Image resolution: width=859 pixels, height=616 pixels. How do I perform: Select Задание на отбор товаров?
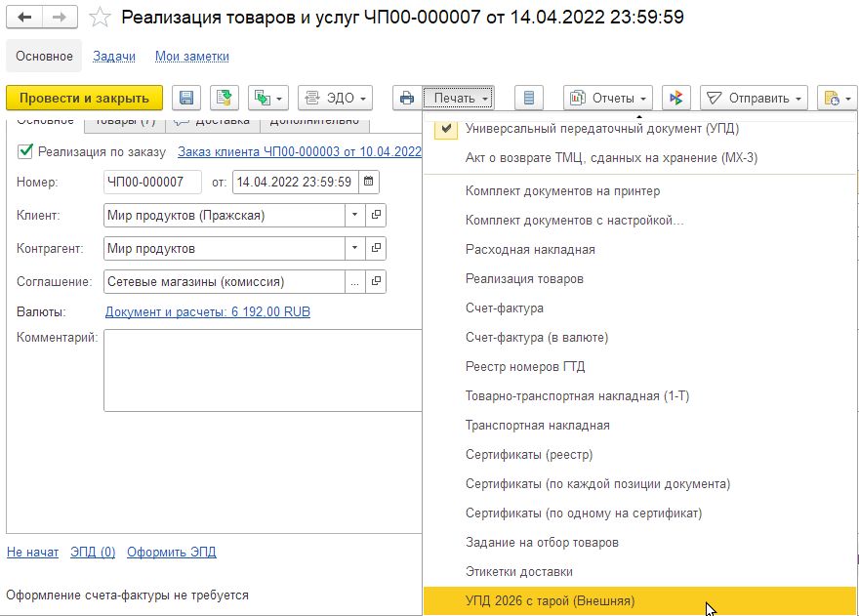(639, 543)
